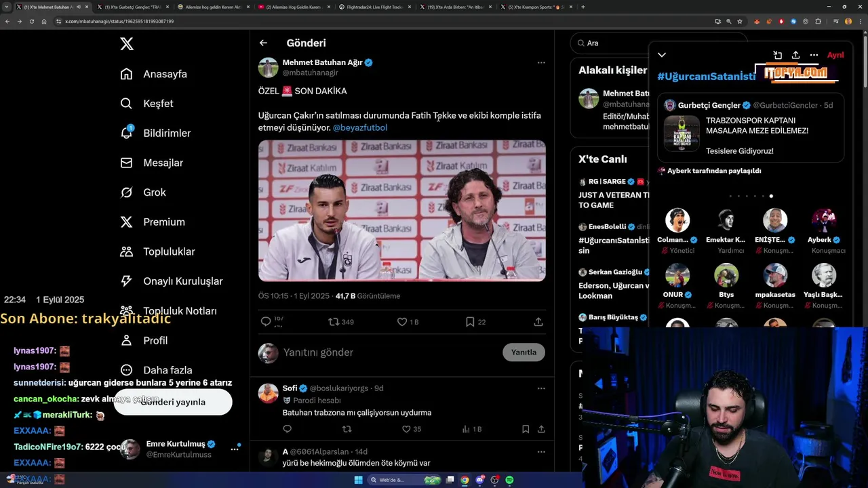This screenshot has height=488, width=868.
Task: Open Mesajlar inbox
Action: (151, 163)
